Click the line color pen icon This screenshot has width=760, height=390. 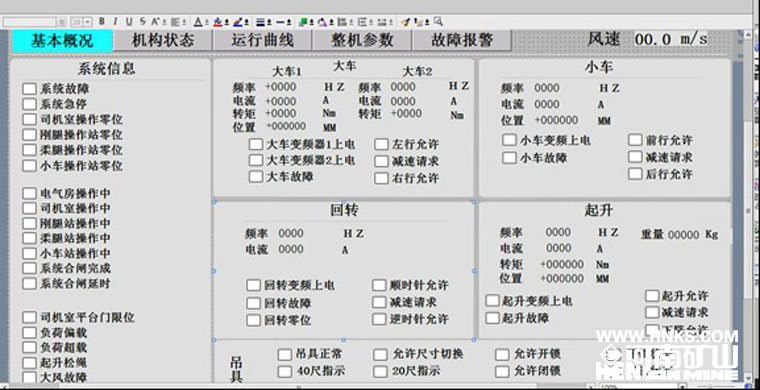point(238,22)
